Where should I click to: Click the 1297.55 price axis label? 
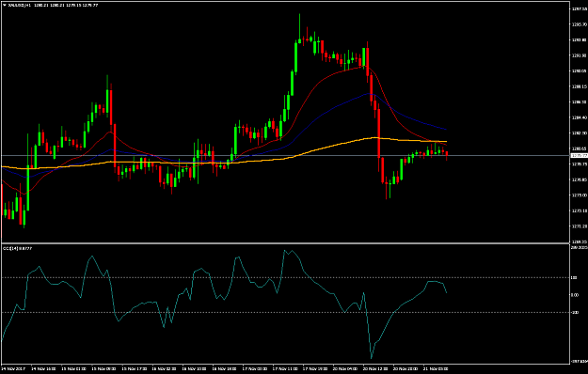(x=580, y=8)
